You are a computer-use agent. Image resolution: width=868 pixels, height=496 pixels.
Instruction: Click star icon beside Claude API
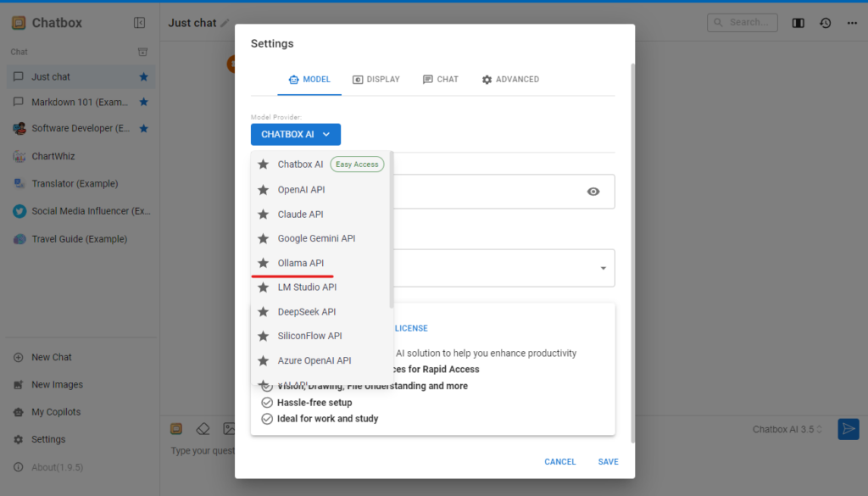tap(264, 215)
